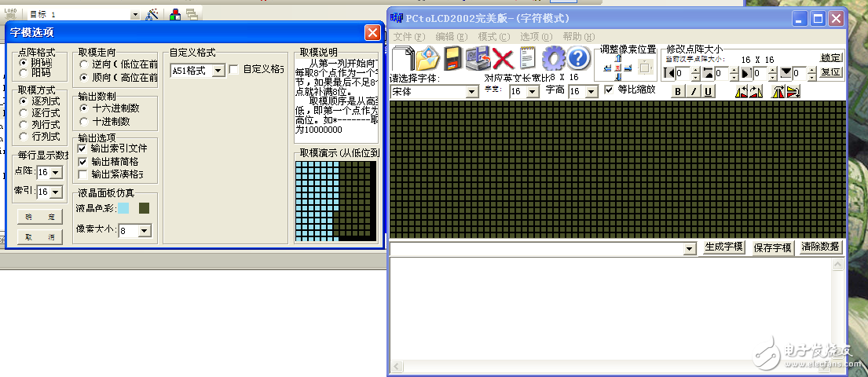Click the red X delete icon
Screen dimensions: 868x377
[x=504, y=58]
